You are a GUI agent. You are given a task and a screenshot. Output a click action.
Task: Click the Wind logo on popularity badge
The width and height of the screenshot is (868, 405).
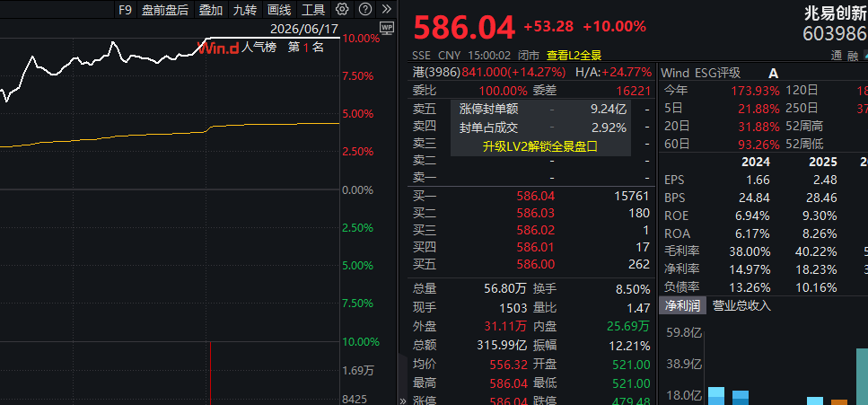219,48
